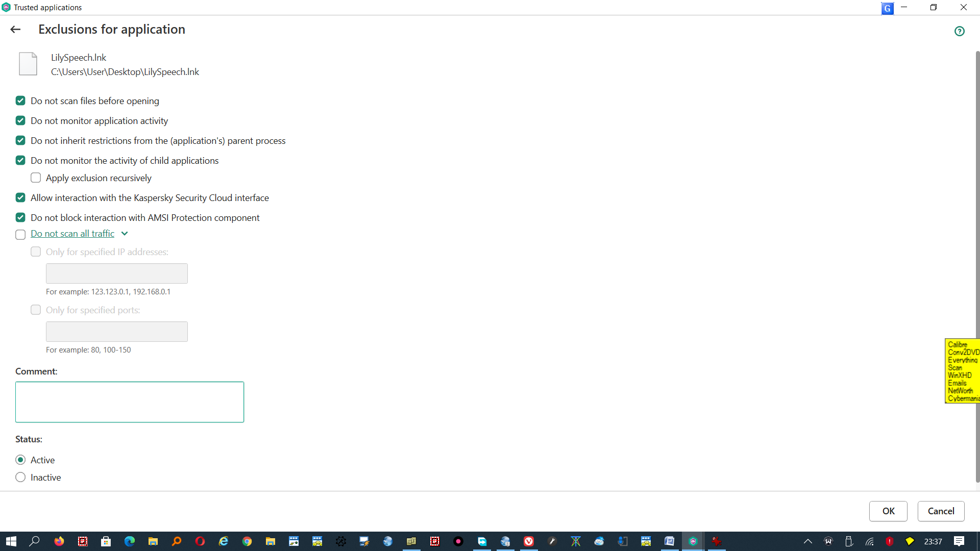The width and height of the screenshot is (980, 551).
Task: Expand the traffic scan options chevron
Action: pos(125,234)
